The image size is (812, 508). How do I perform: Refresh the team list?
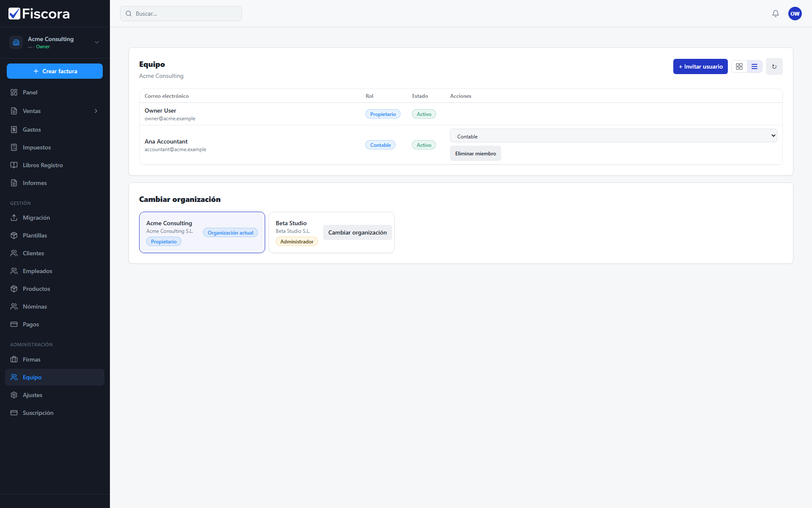[x=774, y=66]
